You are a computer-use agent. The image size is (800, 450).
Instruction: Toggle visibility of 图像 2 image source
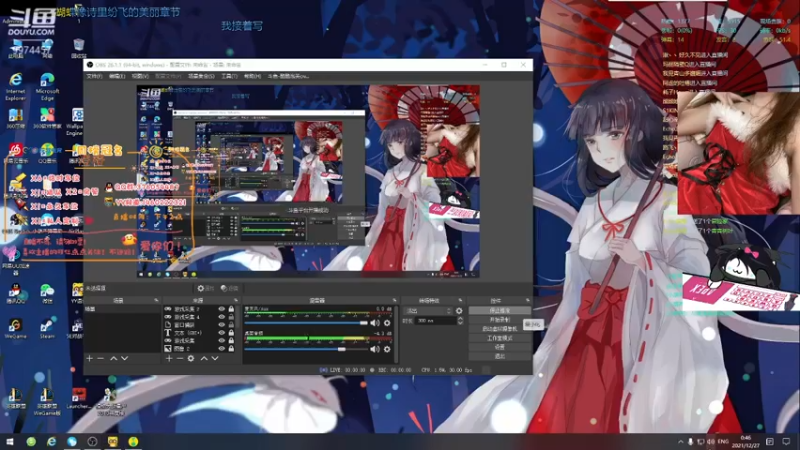click(221, 348)
